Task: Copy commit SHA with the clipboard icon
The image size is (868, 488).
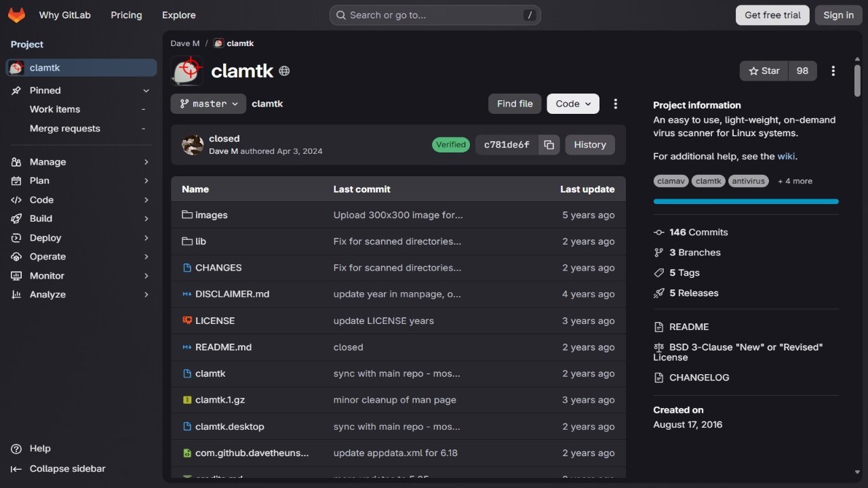Action: tap(549, 144)
